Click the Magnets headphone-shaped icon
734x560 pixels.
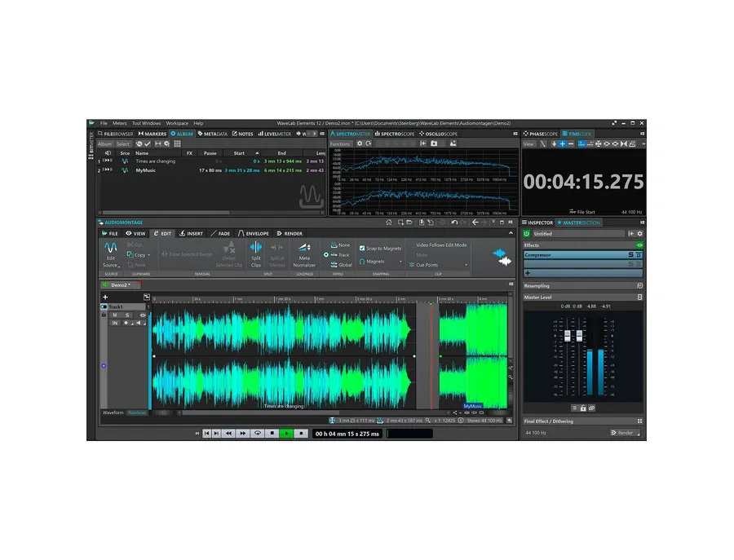click(x=362, y=262)
